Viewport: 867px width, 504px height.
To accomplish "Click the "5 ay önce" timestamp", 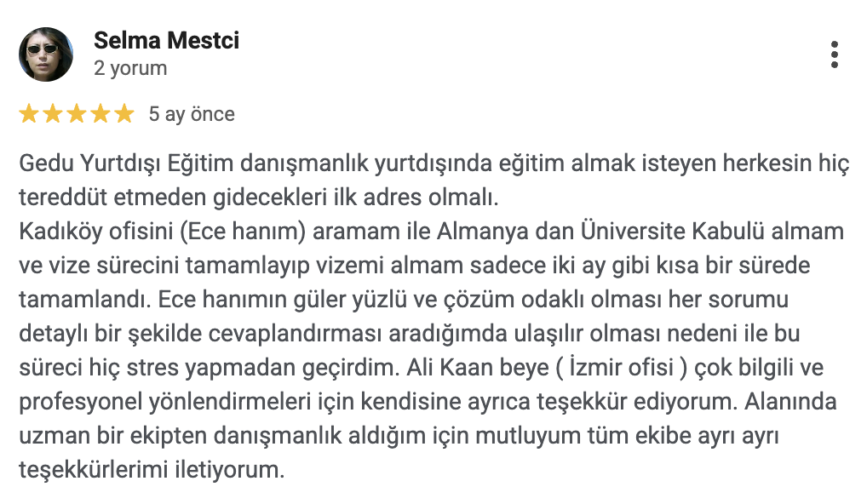I will click(192, 114).
